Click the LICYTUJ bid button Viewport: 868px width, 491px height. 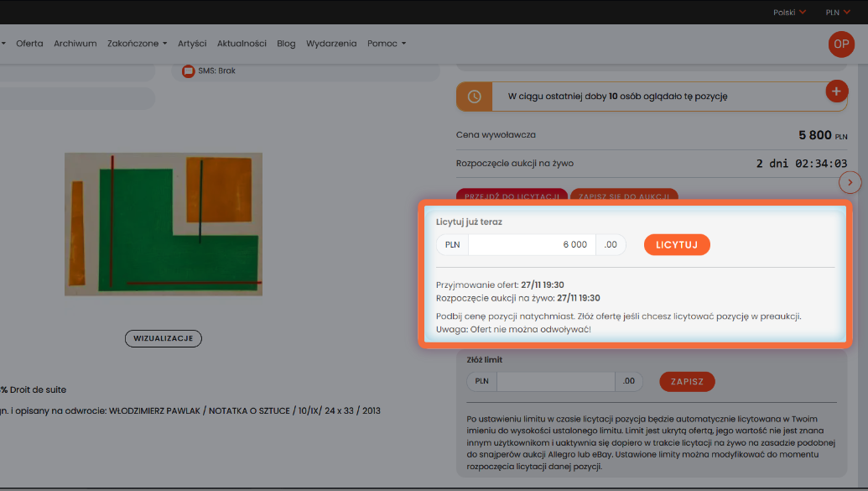tap(677, 245)
